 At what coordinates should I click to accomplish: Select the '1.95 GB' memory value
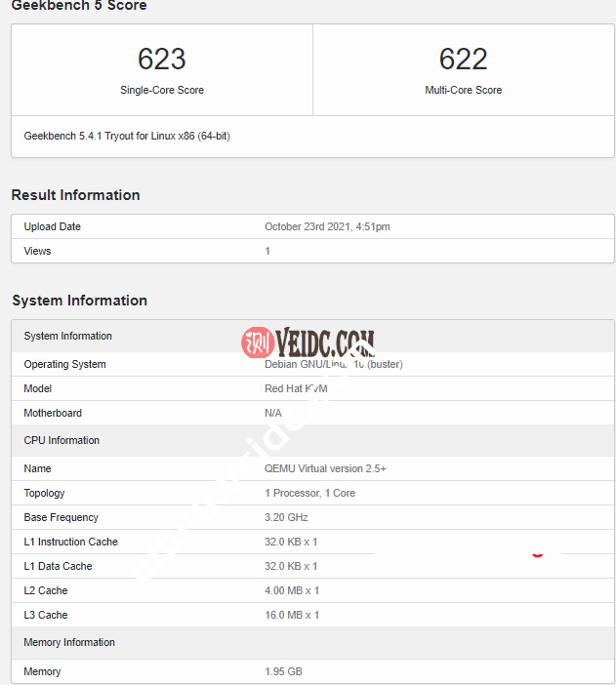coord(283,672)
